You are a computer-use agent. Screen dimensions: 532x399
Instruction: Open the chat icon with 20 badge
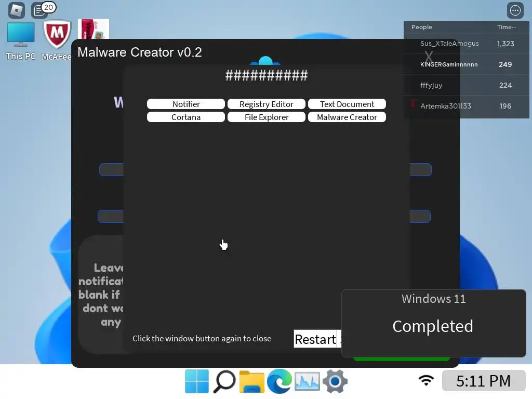[x=39, y=10]
